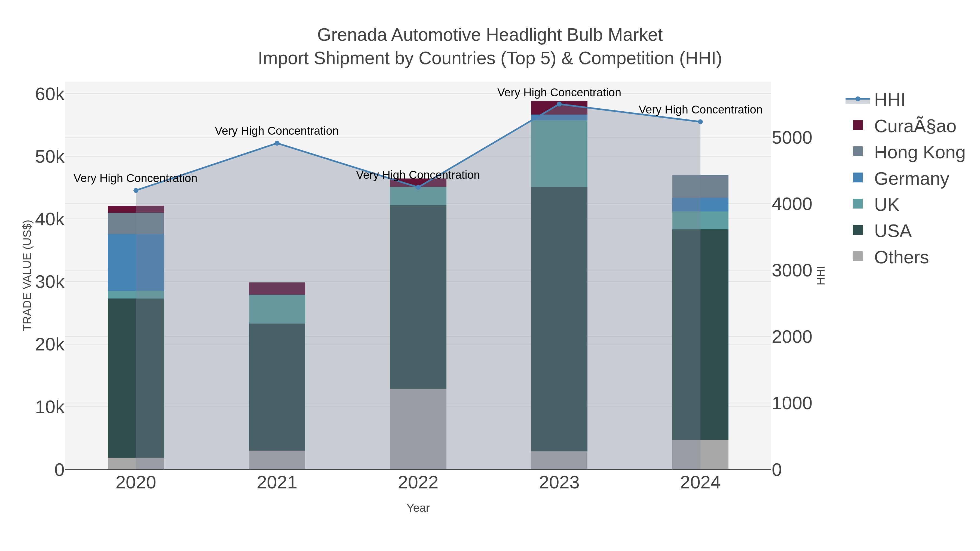Click the 10k trade value tick

click(x=50, y=407)
